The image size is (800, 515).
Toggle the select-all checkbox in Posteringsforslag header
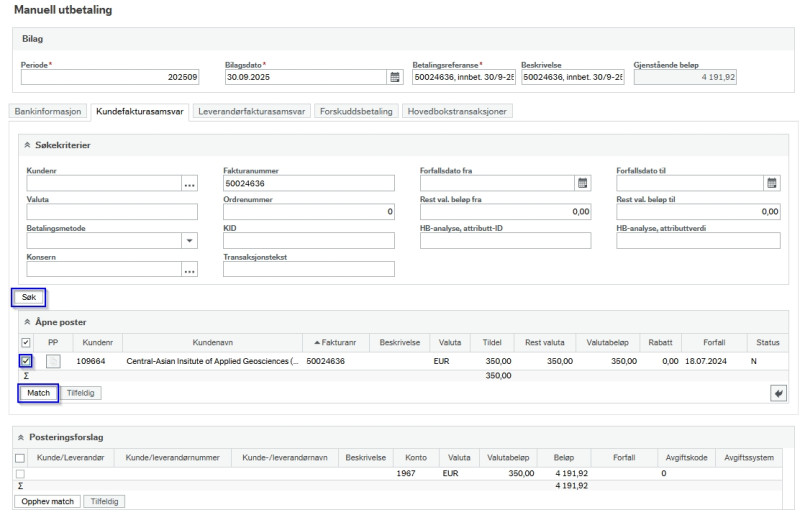pyautogui.click(x=20, y=458)
